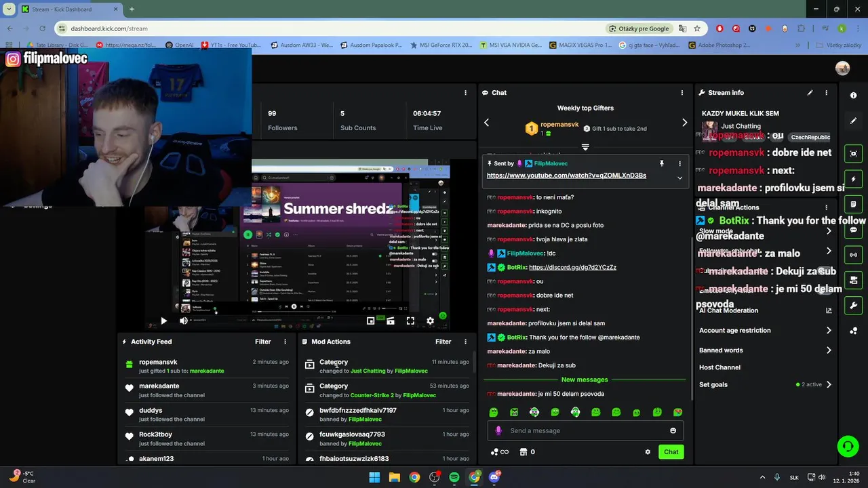The width and height of the screenshot is (868, 488).
Task: Select the first green emote
Action: pos(494,412)
